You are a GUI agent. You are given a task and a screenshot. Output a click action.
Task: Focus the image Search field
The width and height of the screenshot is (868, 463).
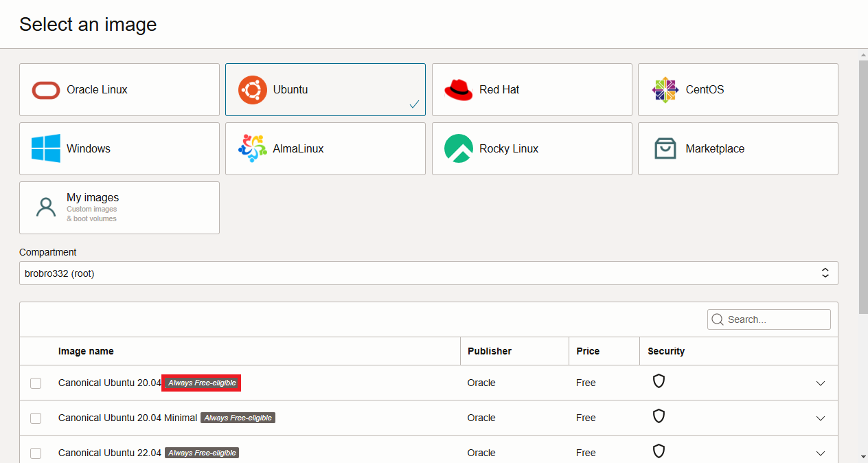(x=769, y=319)
